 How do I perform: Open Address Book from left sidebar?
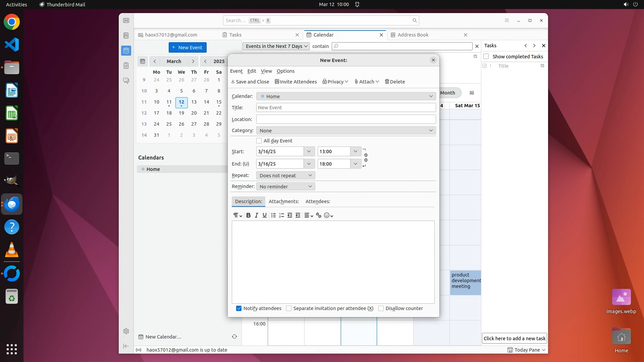click(126, 36)
